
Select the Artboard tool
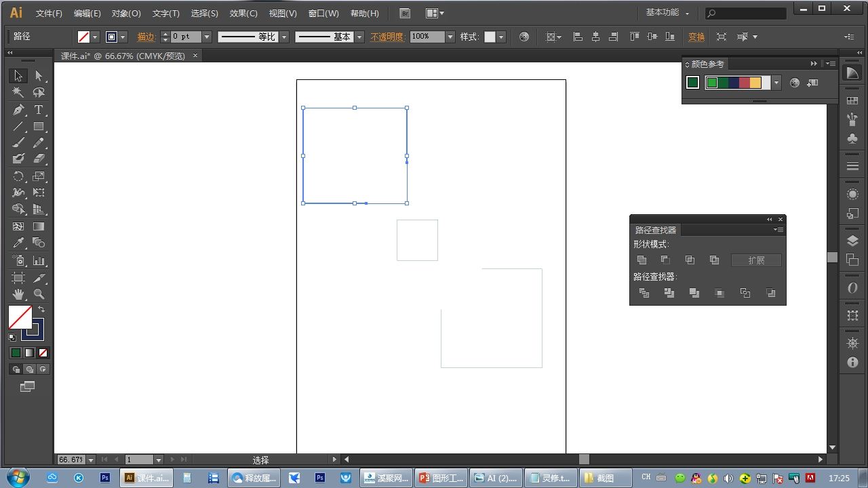[x=18, y=278]
